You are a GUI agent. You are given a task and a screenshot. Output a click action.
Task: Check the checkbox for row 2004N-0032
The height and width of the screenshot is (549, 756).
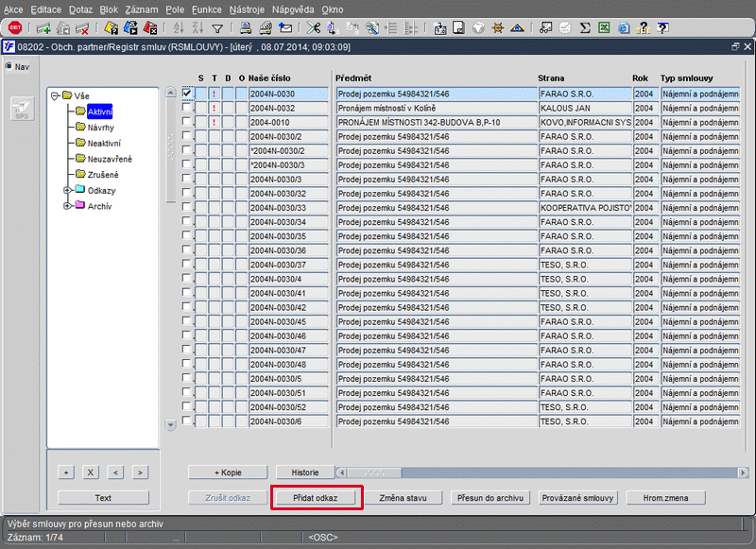pos(186,107)
